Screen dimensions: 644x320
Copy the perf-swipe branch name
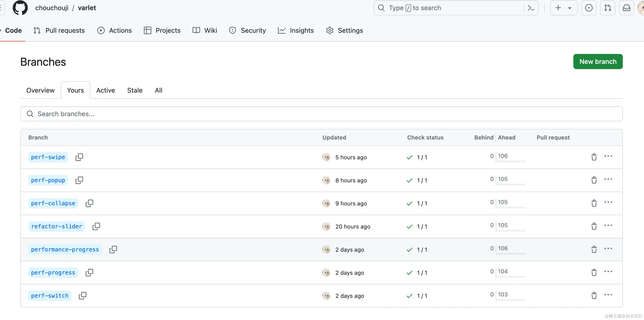79,157
